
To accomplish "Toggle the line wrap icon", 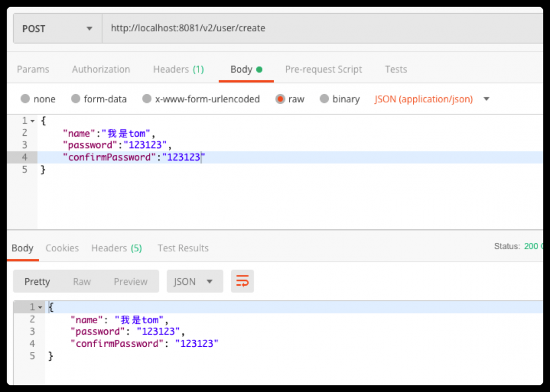I will tap(243, 281).
